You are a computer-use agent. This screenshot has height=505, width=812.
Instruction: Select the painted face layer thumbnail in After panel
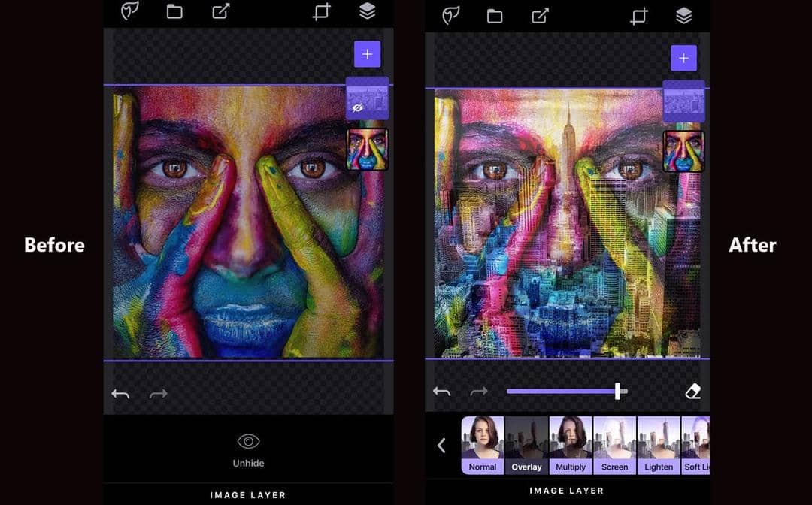click(x=683, y=151)
